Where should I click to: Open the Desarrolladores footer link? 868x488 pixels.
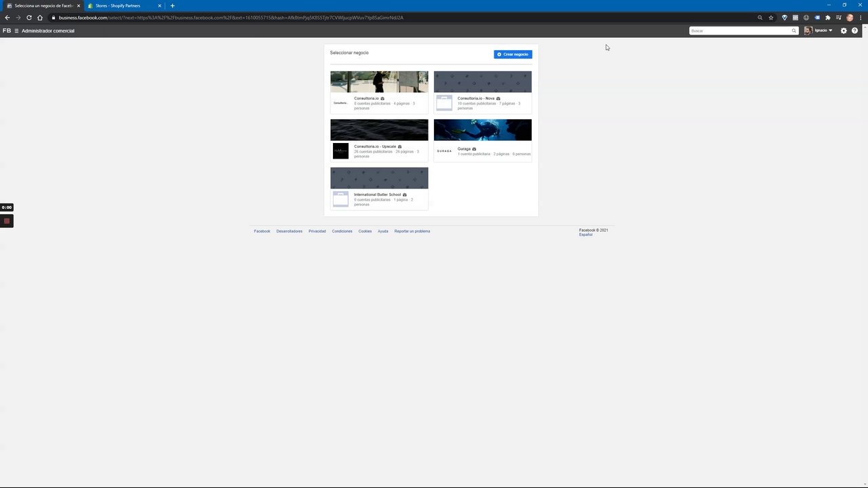click(x=290, y=231)
